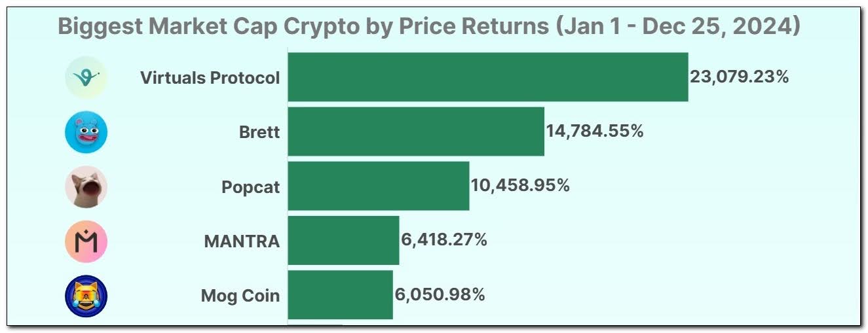This screenshot has width=868, height=333.
Task: Click the 6,418.27% return value
Action: pyautogui.click(x=443, y=240)
